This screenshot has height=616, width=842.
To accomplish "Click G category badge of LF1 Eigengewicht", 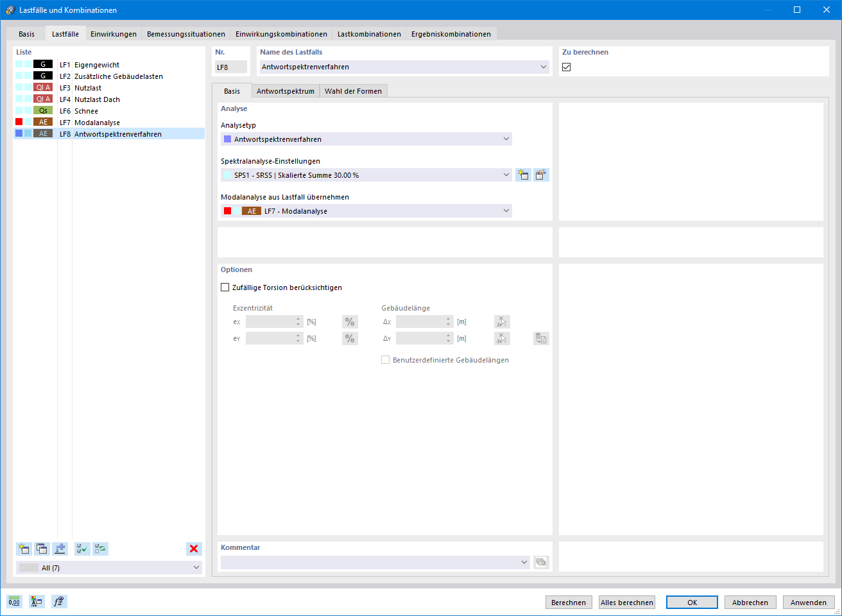I will pyautogui.click(x=43, y=64).
